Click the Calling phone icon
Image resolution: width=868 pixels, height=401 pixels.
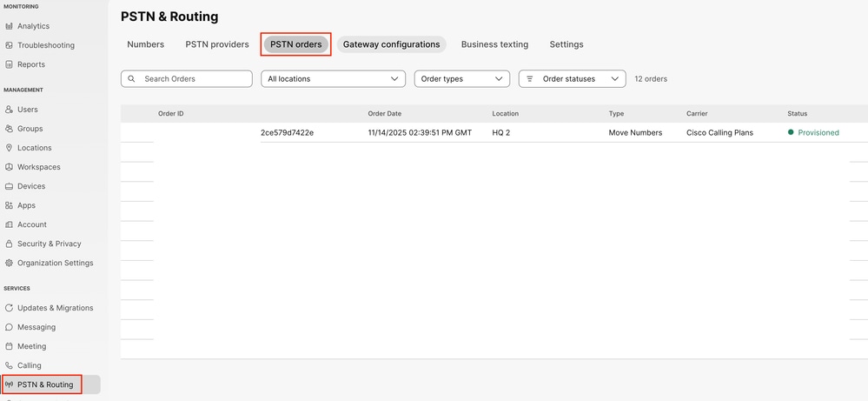[x=9, y=365]
